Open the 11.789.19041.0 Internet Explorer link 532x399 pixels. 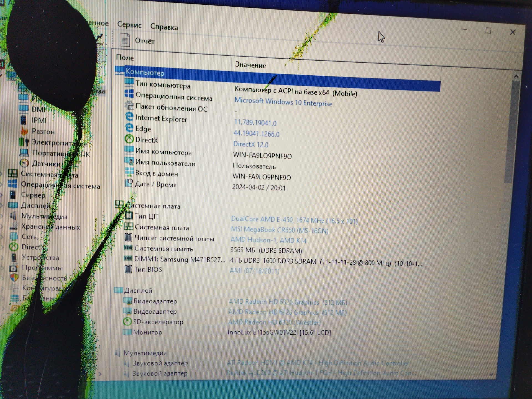pos(255,122)
